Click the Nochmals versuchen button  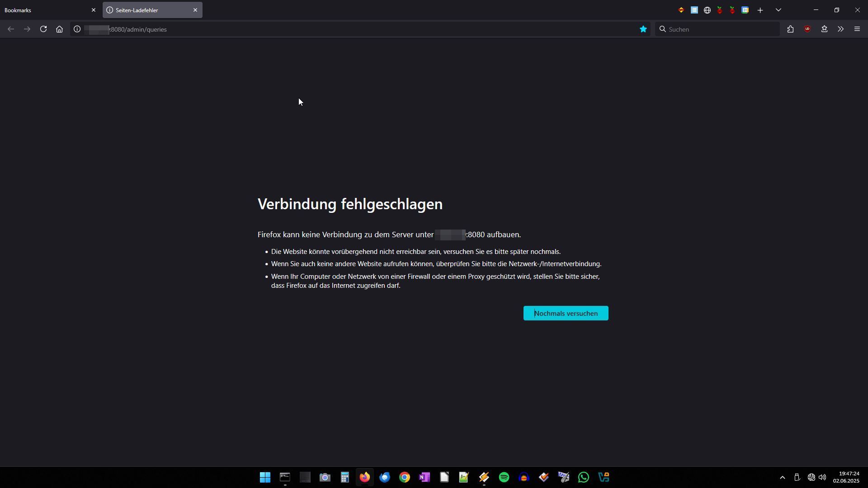[566, 313]
